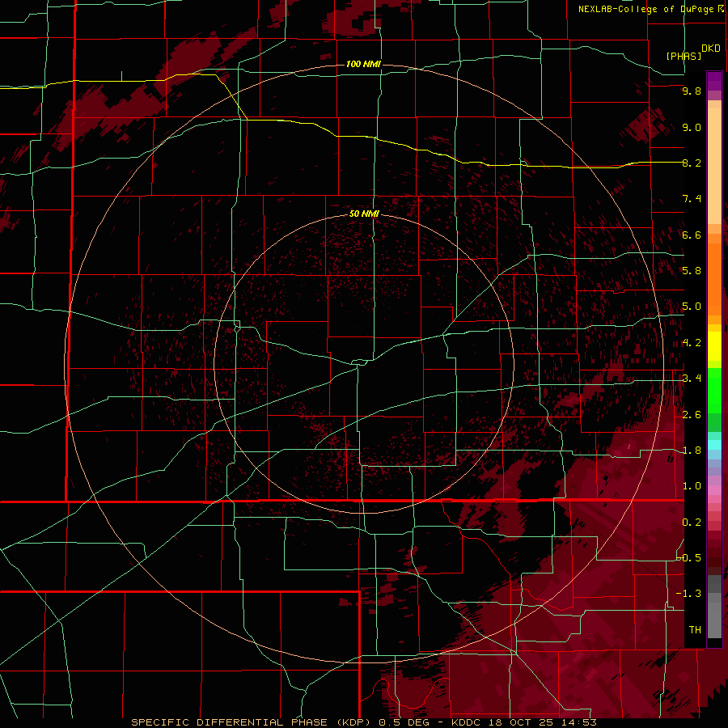This screenshot has width=728, height=728.
Task: Select the 9.8 legend value
Action: pyautogui.click(x=692, y=91)
